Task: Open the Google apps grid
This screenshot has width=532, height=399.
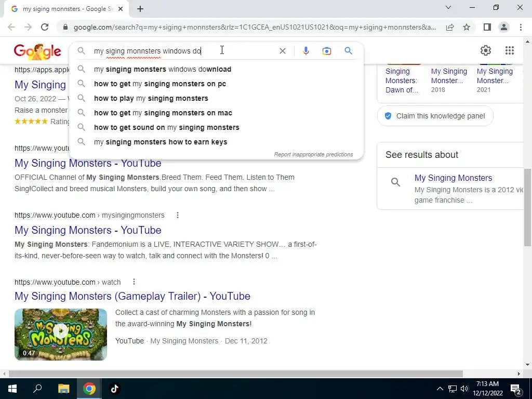Action: click(x=509, y=50)
